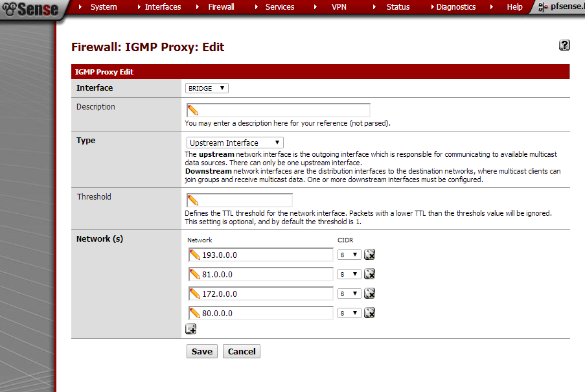Open the Help menu
This screenshot has width=585, height=392.
[x=514, y=6]
